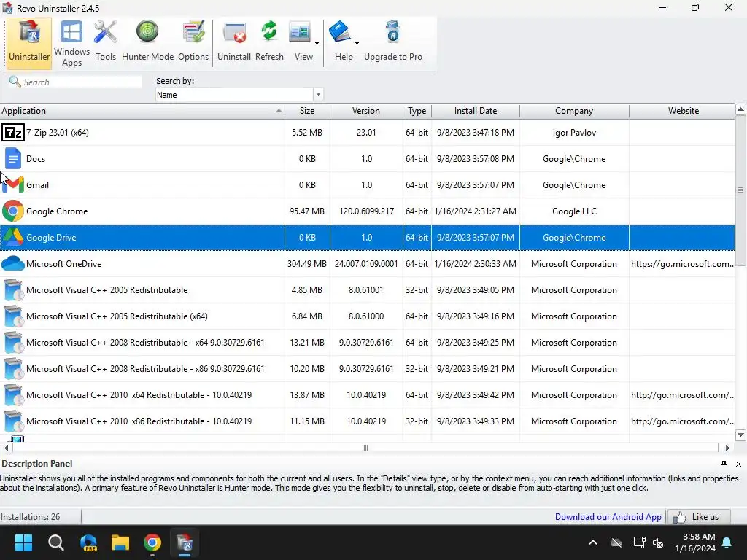Screen dimensions: 747x560
Task: Sort by Install Date column header
Action: click(476, 111)
